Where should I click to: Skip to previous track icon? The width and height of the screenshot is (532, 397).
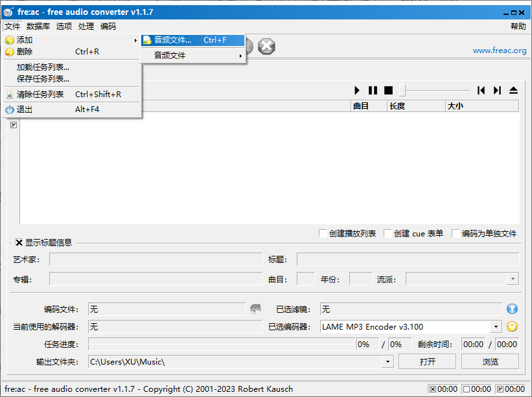click(481, 91)
